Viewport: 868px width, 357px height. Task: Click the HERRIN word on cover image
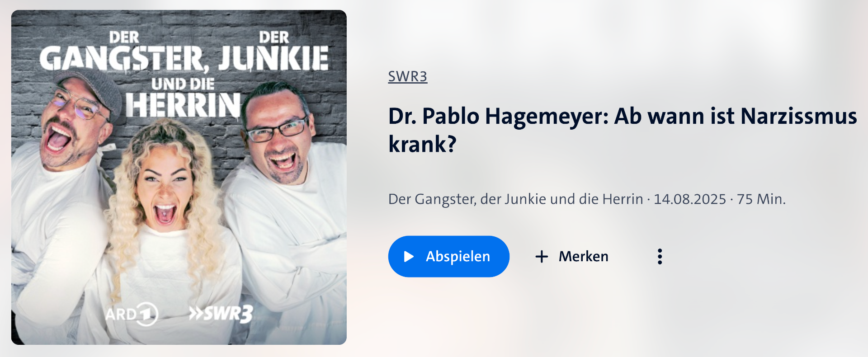click(x=183, y=106)
